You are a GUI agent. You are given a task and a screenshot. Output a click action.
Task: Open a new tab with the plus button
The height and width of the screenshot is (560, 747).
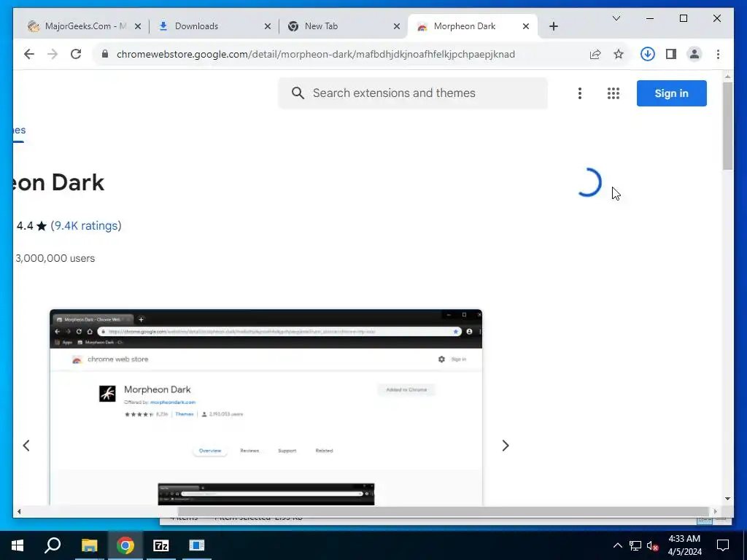(x=554, y=26)
